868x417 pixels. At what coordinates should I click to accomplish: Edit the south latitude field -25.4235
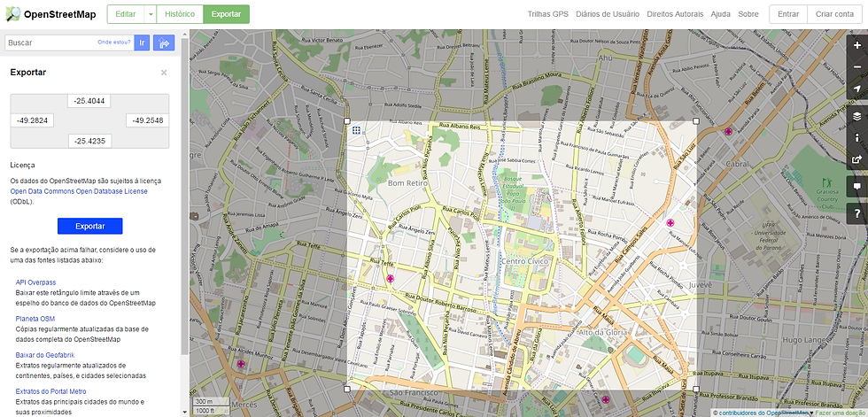pyautogui.click(x=89, y=141)
